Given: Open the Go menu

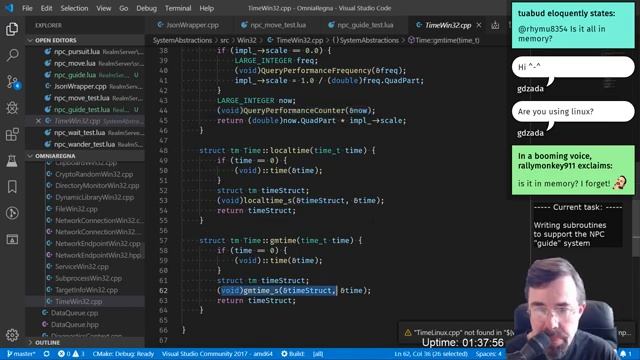Looking at the screenshot, I should [124, 8].
